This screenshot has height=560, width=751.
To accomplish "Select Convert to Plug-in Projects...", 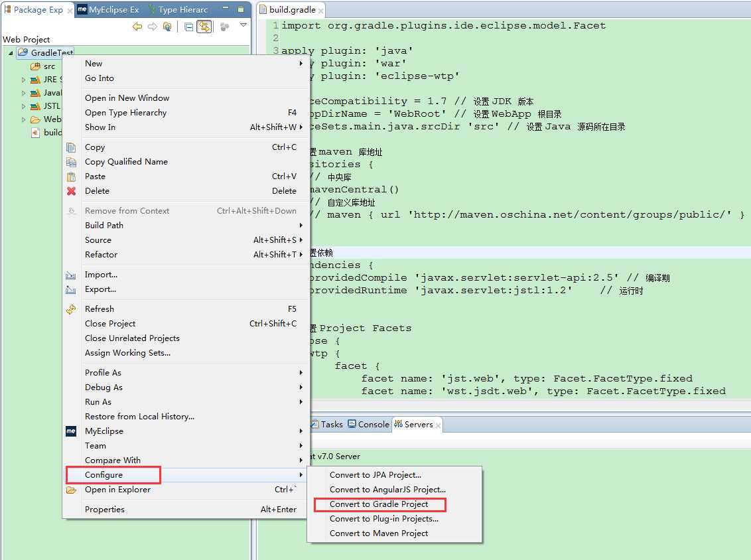I will click(x=394, y=519).
